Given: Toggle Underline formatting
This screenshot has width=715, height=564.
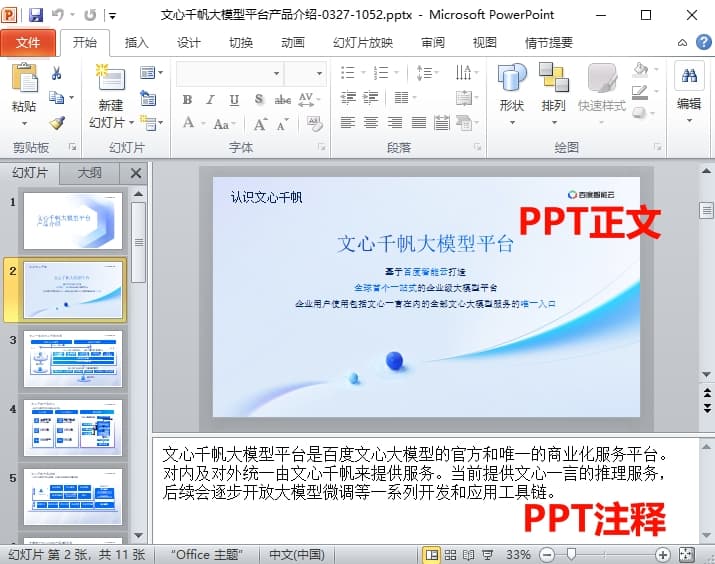Looking at the screenshot, I should pos(234,99).
